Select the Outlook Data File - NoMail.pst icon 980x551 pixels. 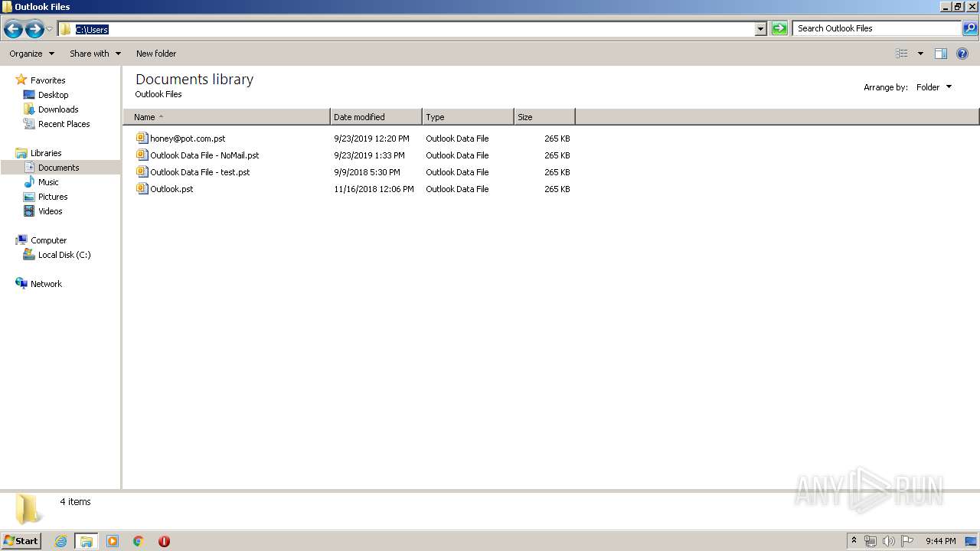pos(142,155)
